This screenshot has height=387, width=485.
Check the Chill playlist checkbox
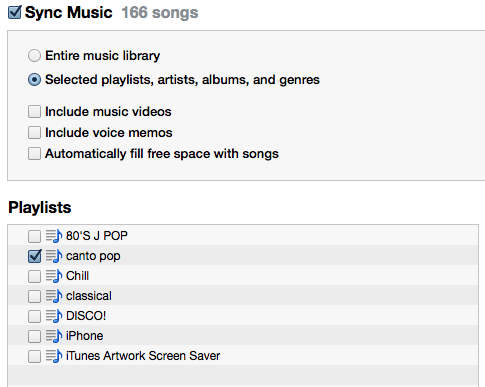(x=34, y=276)
